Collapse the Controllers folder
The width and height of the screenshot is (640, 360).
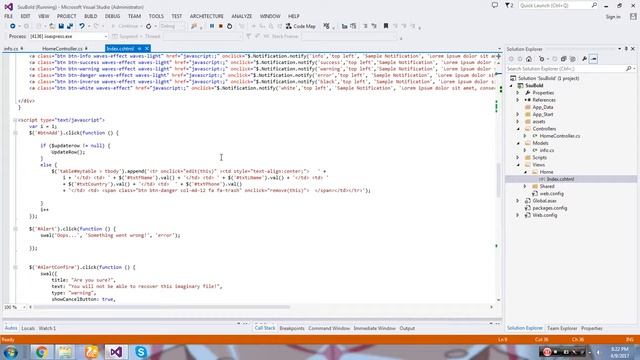click(x=518, y=129)
